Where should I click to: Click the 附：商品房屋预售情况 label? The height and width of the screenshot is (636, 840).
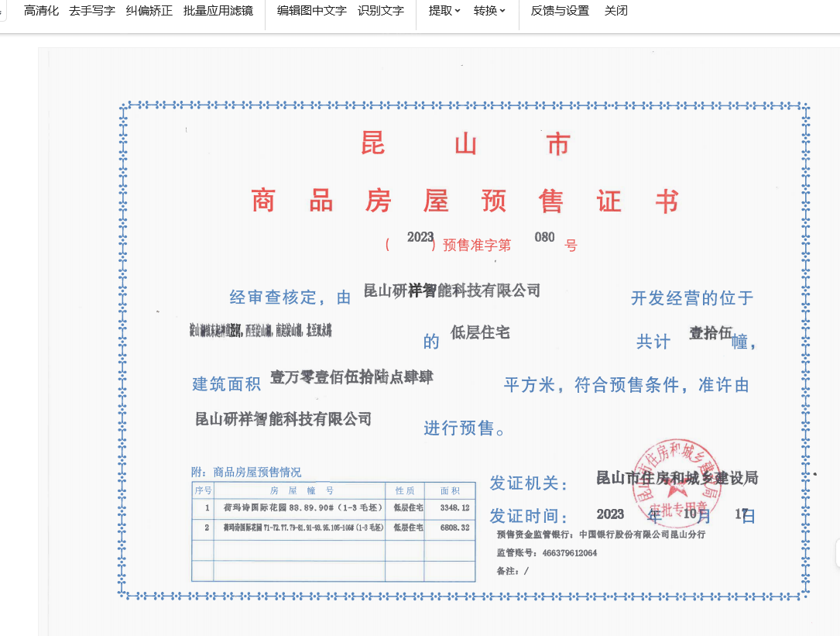click(246, 472)
